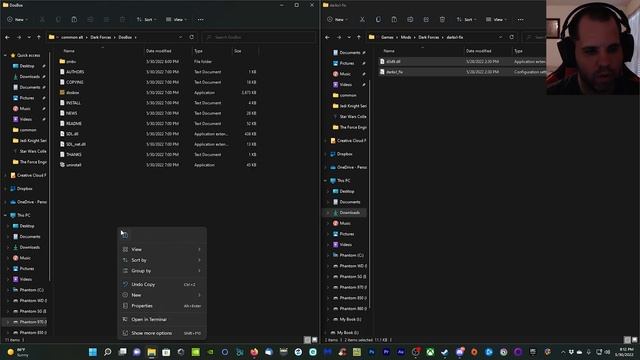The height and width of the screenshot is (360, 640).
Task: Choose Undo Copy in the context menu
Action: click(162, 284)
